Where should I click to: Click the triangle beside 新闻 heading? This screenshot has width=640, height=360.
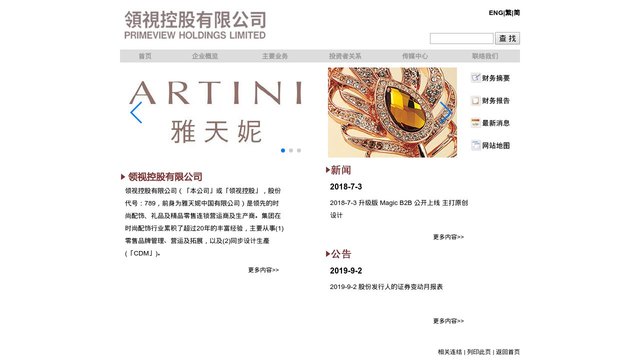click(328, 170)
